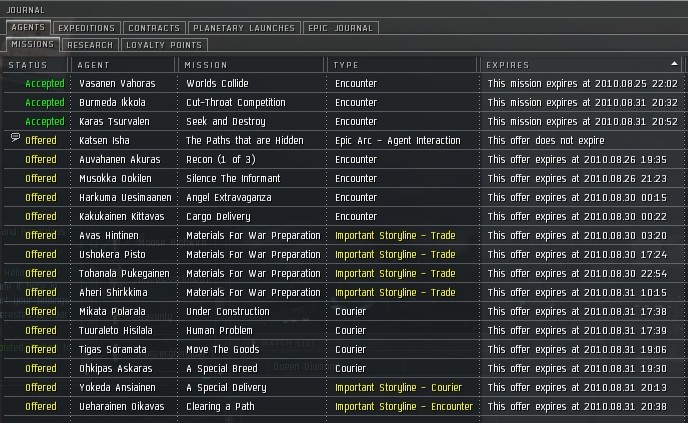The width and height of the screenshot is (688, 423).
Task: Open the Contracts tab
Action: coord(155,28)
